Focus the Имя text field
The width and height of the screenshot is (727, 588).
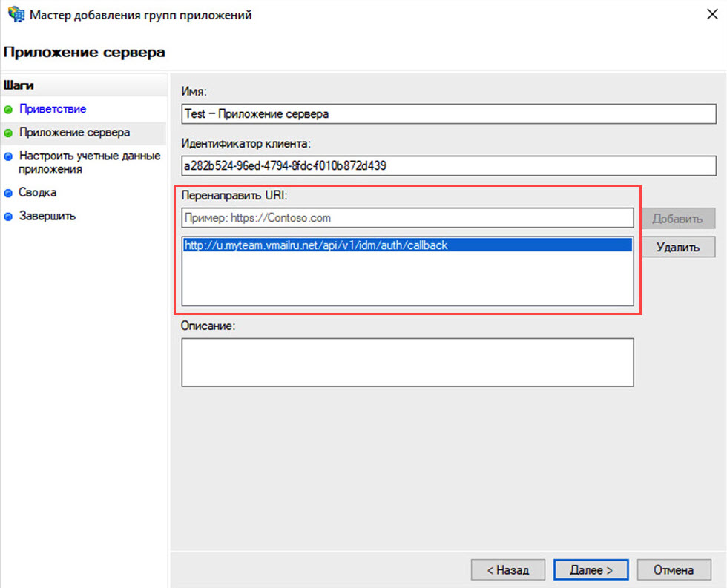pos(448,114)
